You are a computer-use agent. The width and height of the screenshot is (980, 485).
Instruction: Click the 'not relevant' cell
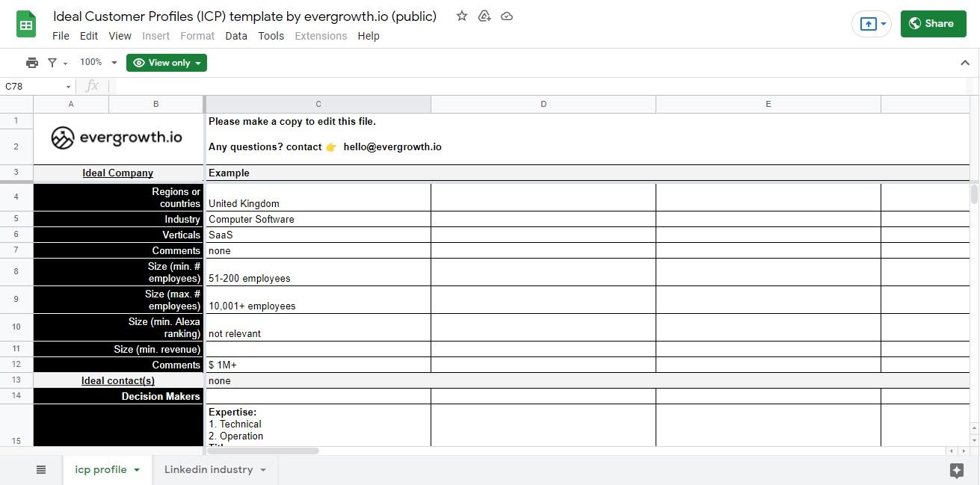coord(318,327)
